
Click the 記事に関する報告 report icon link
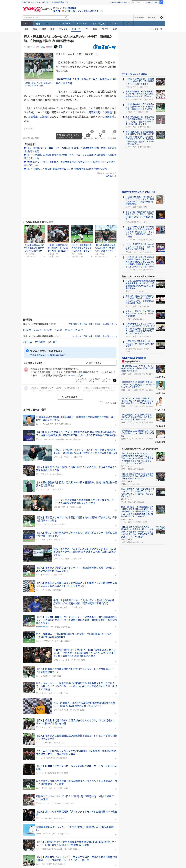pyautogui.click(x=32, y=138)
